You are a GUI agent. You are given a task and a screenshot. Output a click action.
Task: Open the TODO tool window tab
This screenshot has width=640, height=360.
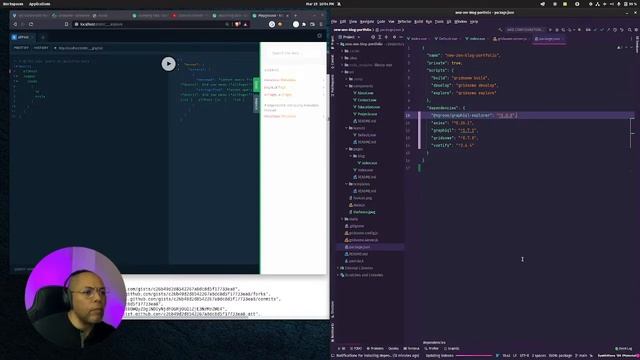pyautogui.click(x=356, y=349)
